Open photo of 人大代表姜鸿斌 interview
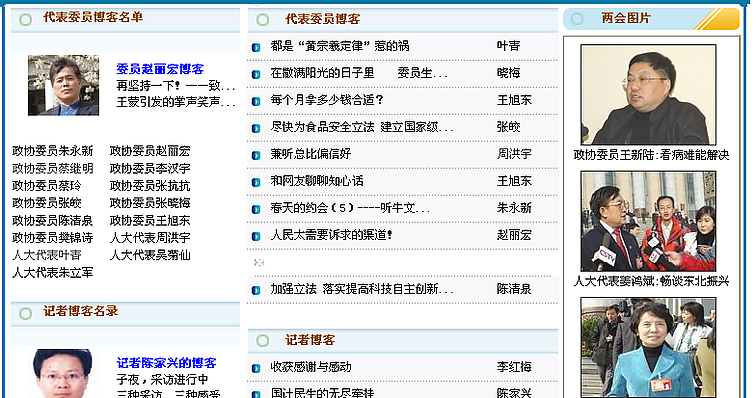The height and width of the screenshot is (398, 756). tap(648, 221)
